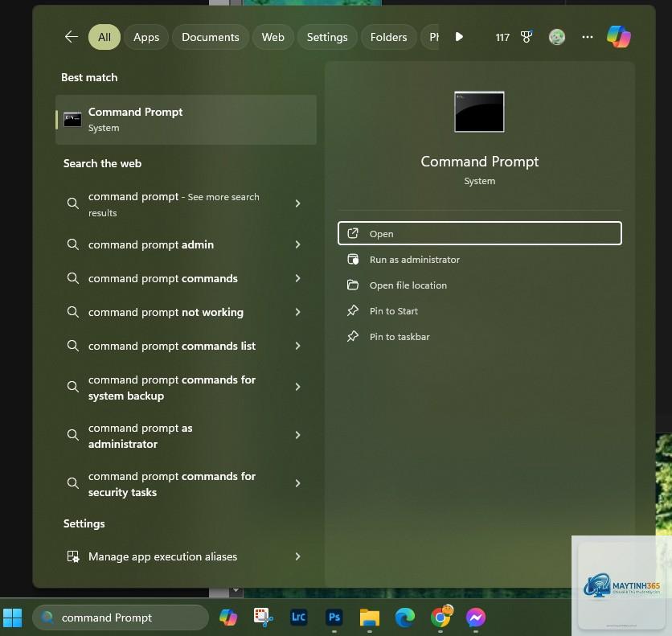
Task: Click the large Command Prompt preview icon
Action: click(479, 112)
